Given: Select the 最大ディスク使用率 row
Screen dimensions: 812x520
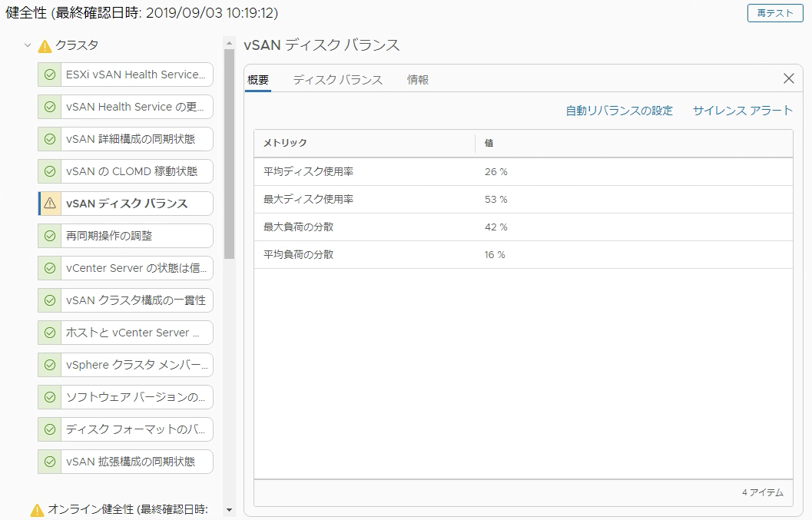Looking at the screenshot, I should 524,200.
